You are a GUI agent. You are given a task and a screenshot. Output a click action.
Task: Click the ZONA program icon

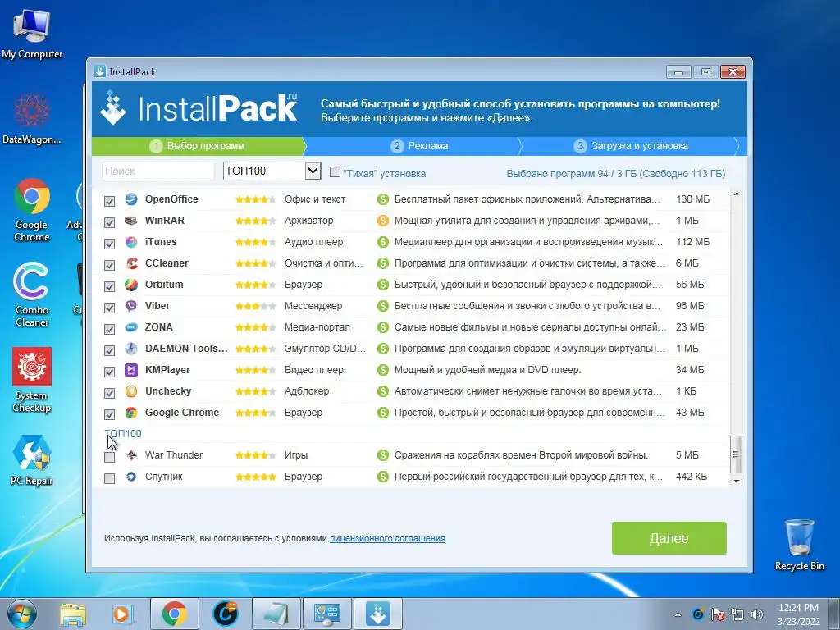(x=131, y=327)
